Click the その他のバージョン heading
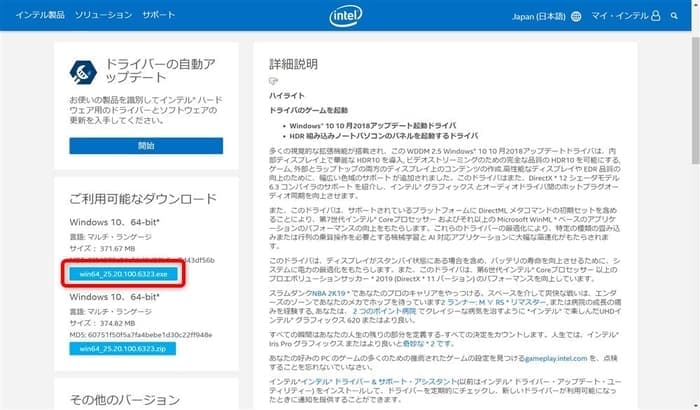This screenshot has width=700, height=410. point(125,399)
